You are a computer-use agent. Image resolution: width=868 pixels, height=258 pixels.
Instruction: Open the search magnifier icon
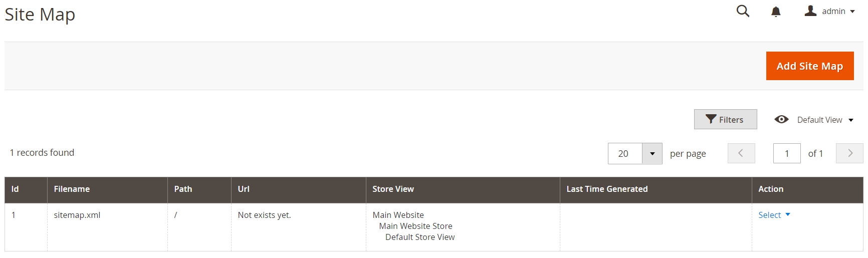click(x=743, y=11)
